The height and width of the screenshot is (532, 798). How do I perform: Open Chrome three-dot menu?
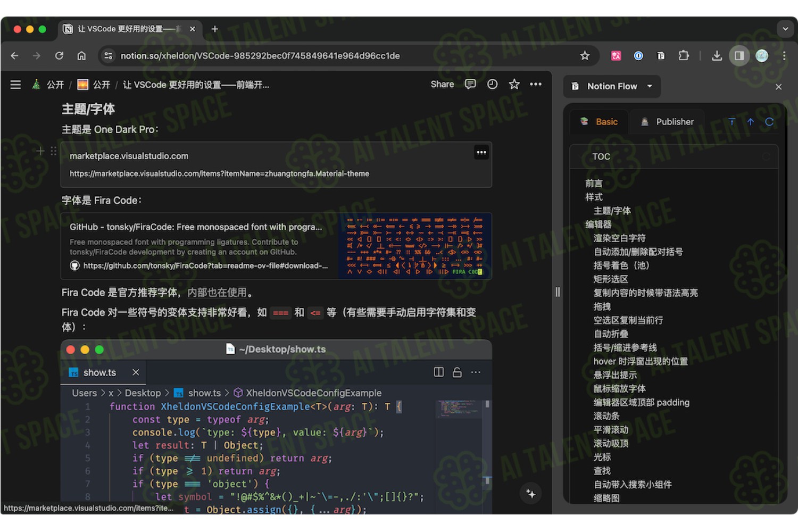[x=784, y=56]
